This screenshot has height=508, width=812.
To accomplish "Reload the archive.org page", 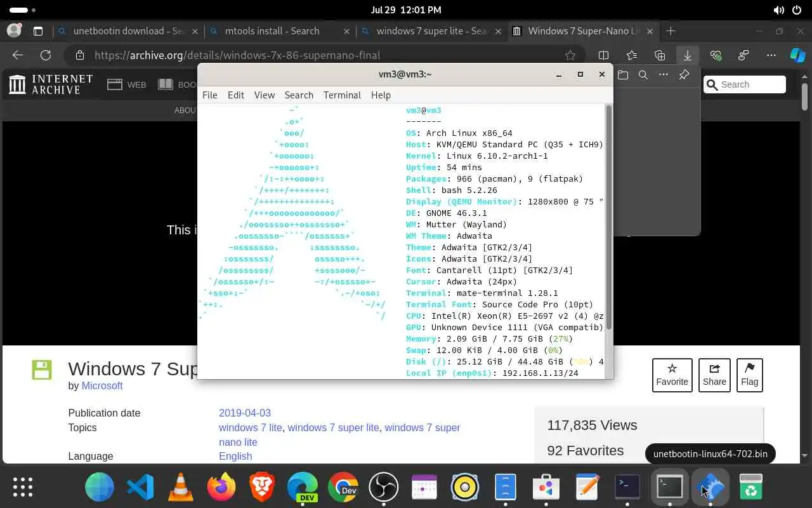I will coord(46,55).
